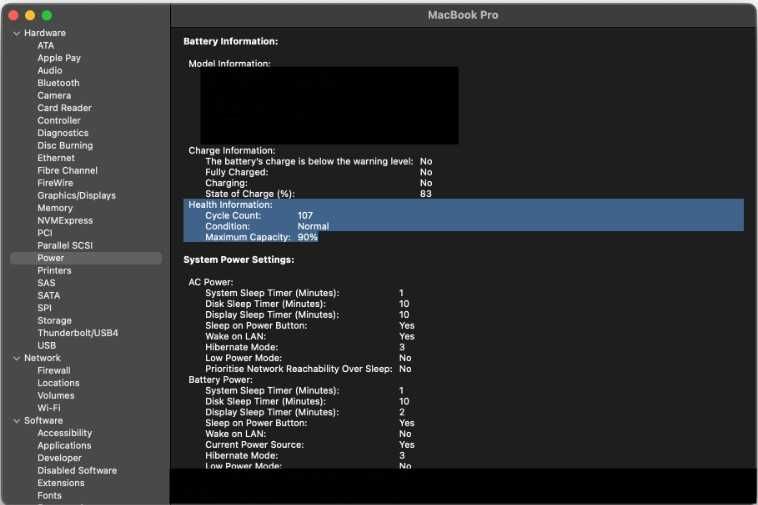
Task: Open Disc Burning entry
Action: [65, 145]
